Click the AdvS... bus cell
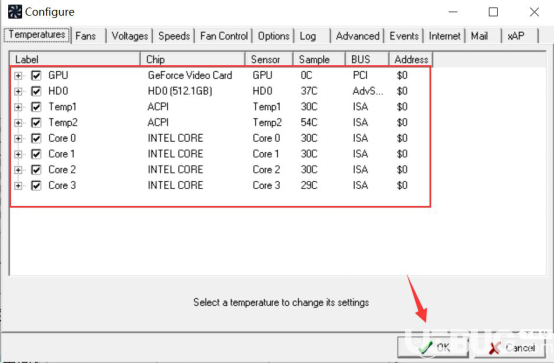This screenshot has width=554, height=363. pos(368,91)
